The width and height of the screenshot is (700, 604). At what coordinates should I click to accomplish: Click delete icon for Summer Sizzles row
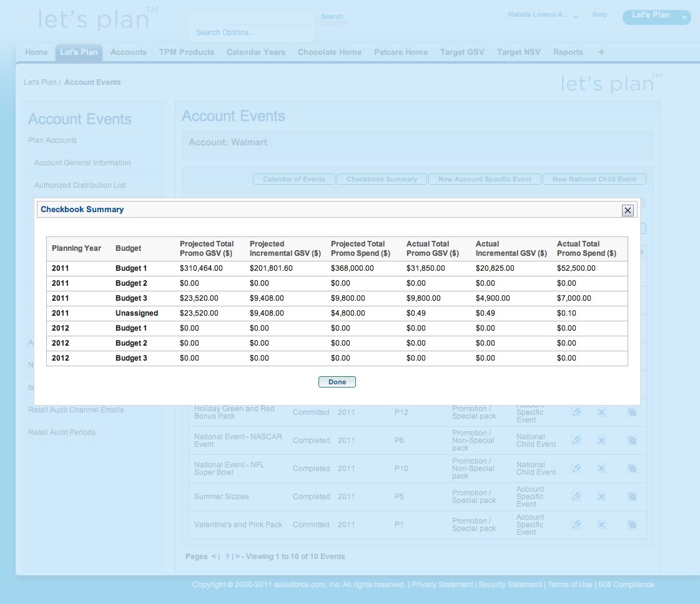(601, 497)
